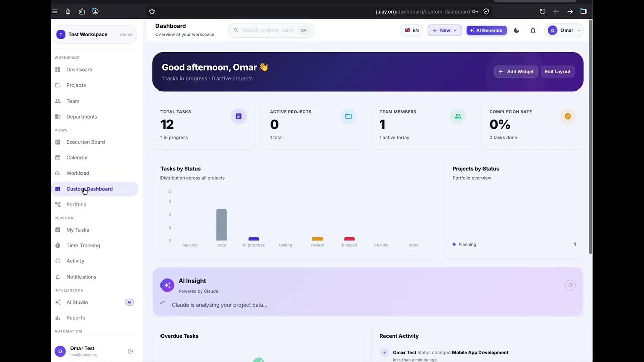
Task: Toggle dark mode with moon icon
Action: point(516,30)
